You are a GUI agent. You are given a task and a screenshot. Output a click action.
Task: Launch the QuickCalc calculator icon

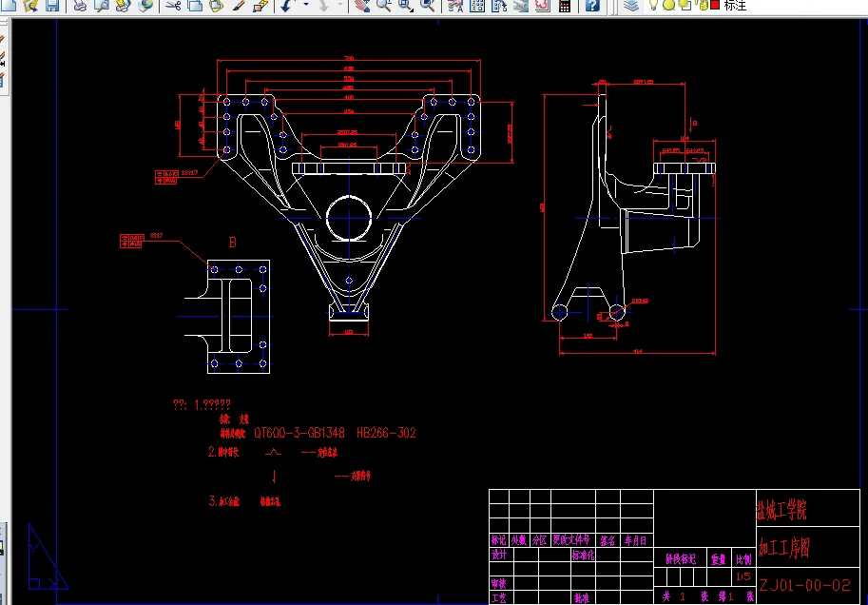coord(564,6)
